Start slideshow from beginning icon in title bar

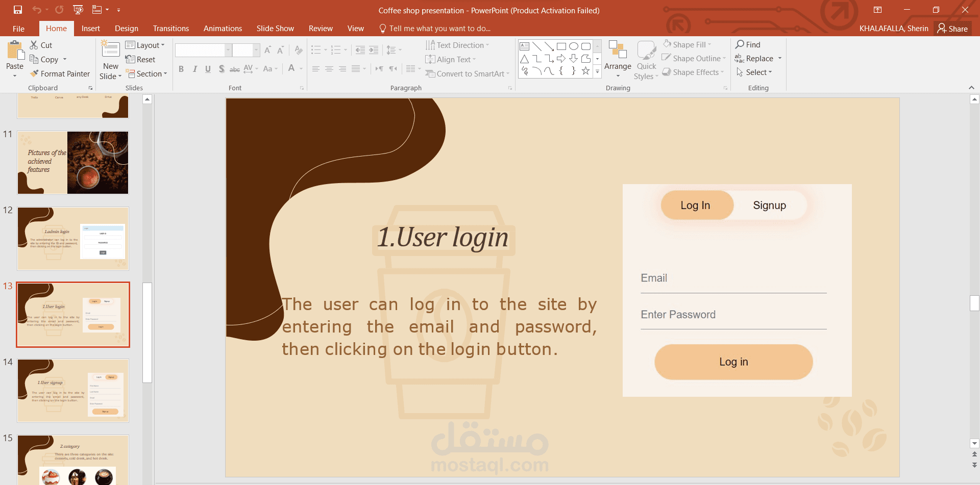[78, 10]
